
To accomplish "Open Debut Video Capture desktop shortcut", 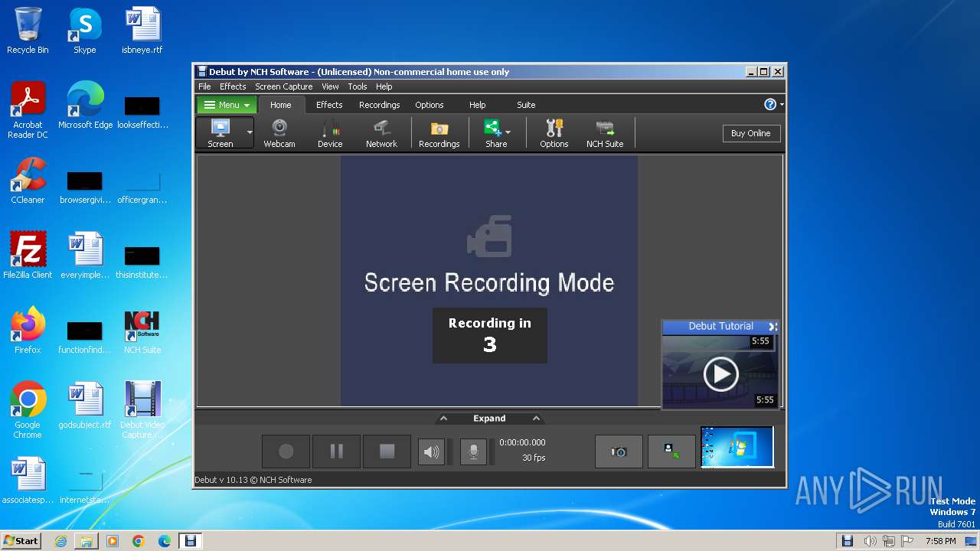I will (x=142, y=410).
